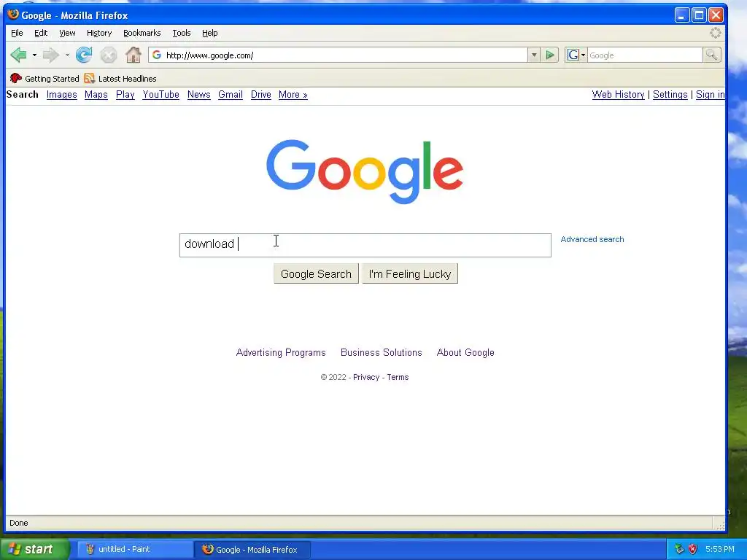Click the Google logo image
The width and height of the screenshot is (747, 560).
coord(365,171)
